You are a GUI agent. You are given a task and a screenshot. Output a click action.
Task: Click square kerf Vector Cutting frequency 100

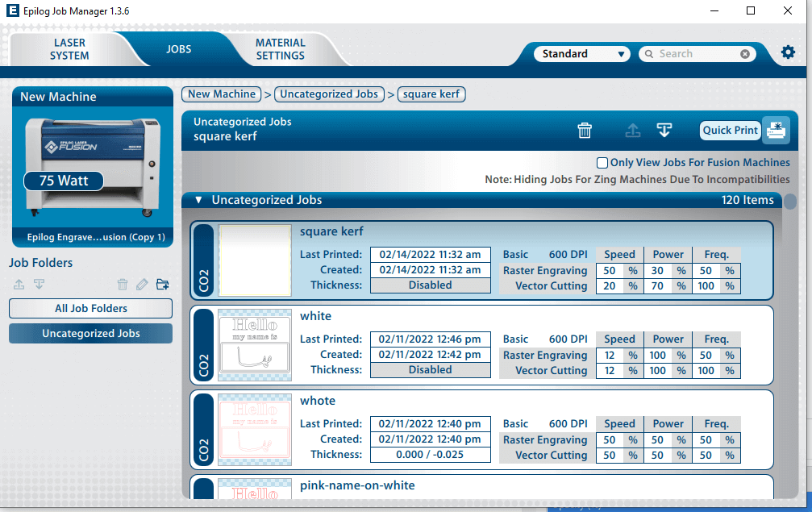(706, 285)
